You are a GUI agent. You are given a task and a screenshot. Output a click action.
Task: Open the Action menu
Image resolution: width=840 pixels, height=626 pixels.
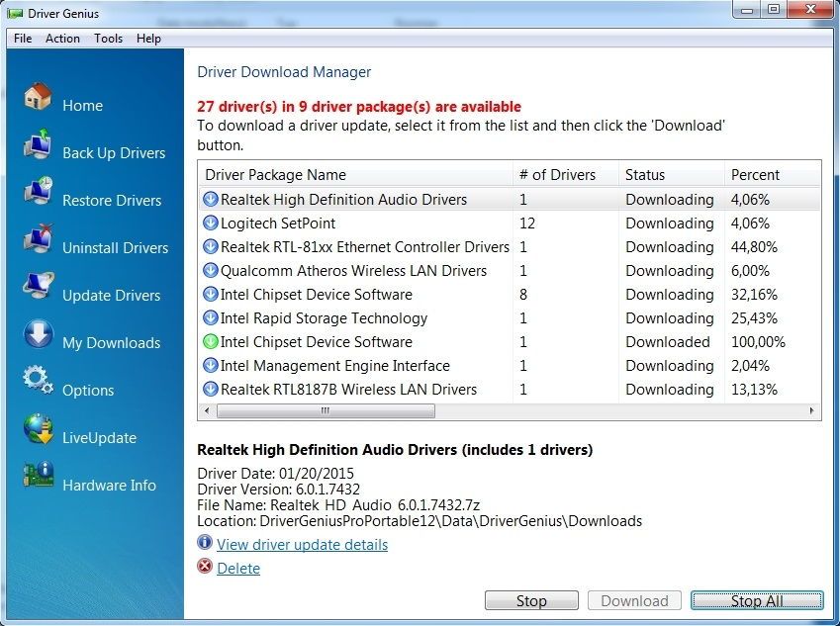coord(62,39)
